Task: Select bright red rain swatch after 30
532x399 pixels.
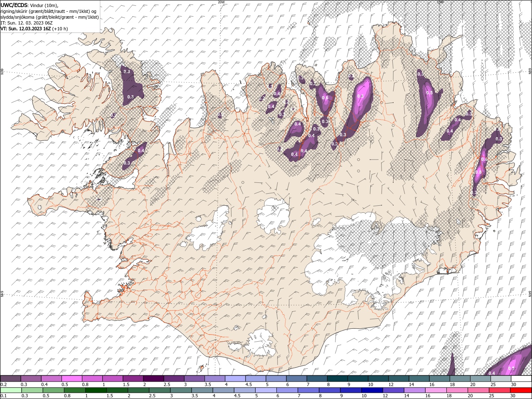Action: (x=521, y=390)
